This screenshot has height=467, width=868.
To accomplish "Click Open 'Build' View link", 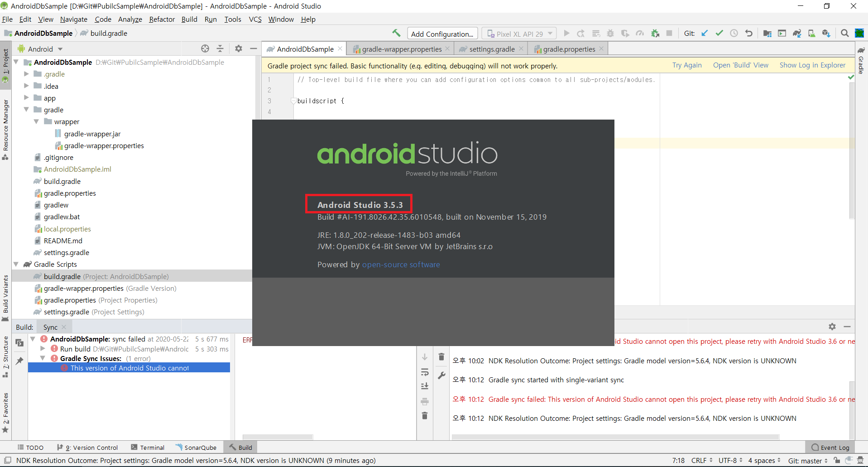I will [x=741, y=65].
